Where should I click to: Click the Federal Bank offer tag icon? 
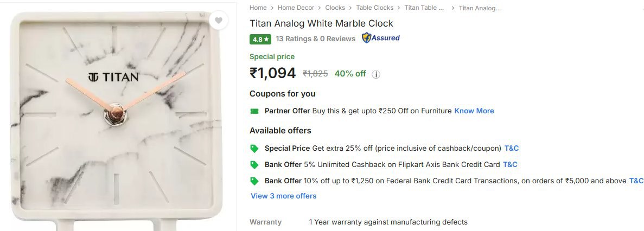pos(254,181)
